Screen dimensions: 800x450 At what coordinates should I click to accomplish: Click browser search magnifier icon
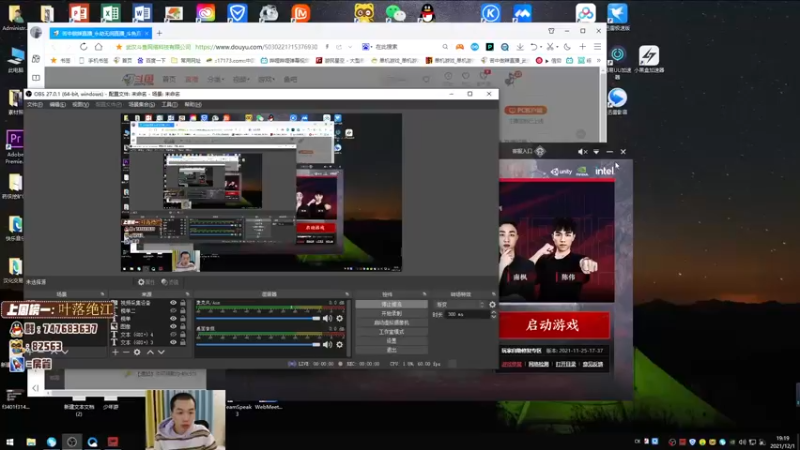[x=445, y=46]
